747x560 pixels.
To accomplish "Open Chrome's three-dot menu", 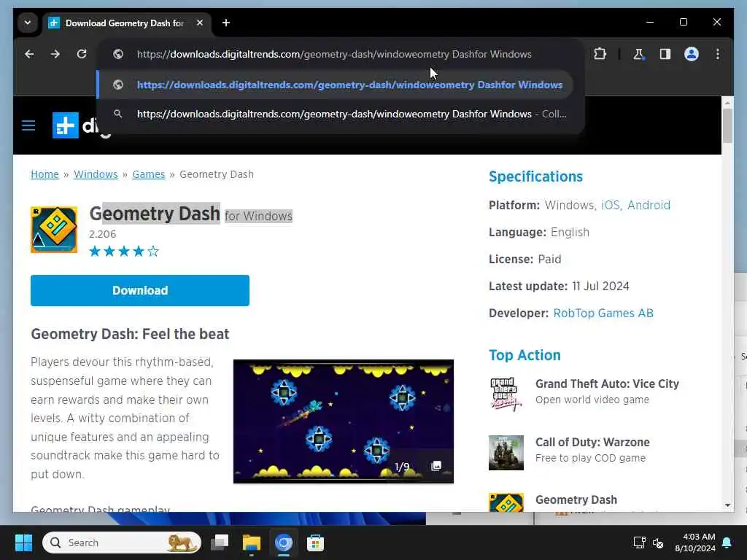I will [x=718, y=54].
